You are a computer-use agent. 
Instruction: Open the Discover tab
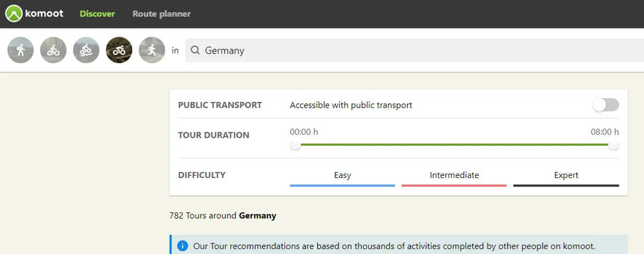(x=97, y=14)
